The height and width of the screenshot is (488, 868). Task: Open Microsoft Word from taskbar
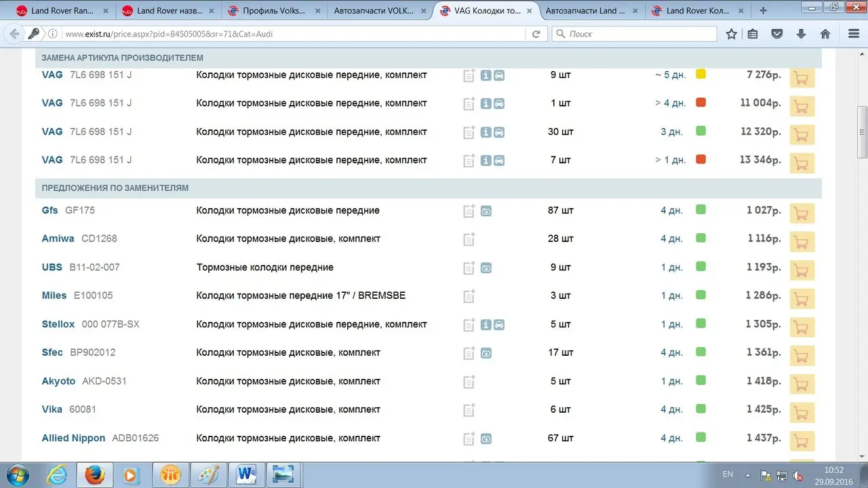[245, 474]
